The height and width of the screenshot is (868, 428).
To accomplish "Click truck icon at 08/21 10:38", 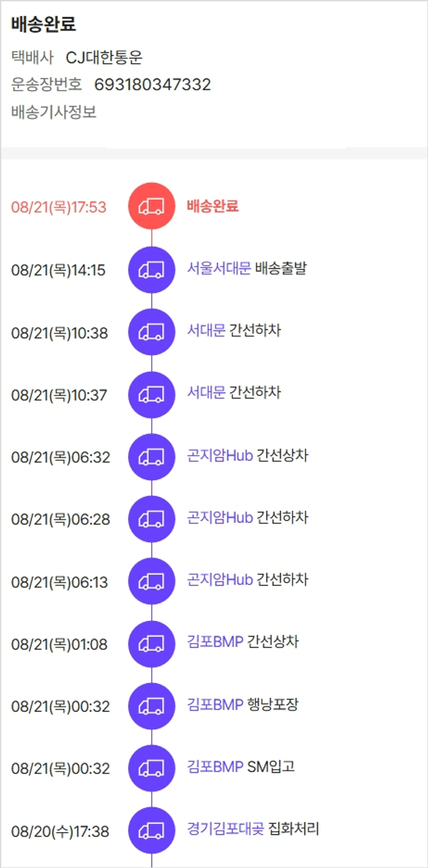I will click(152, 332).
